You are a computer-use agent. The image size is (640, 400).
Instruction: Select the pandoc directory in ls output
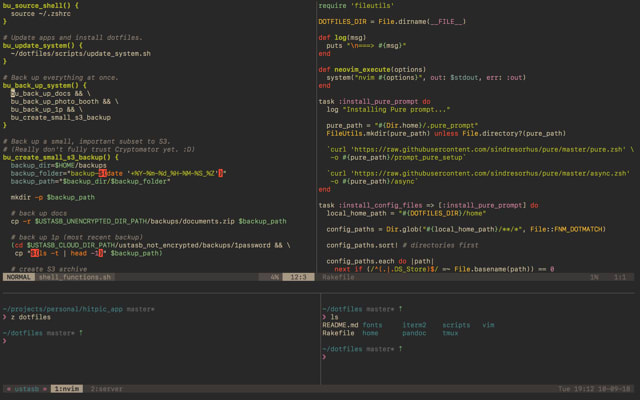[414, 333]
